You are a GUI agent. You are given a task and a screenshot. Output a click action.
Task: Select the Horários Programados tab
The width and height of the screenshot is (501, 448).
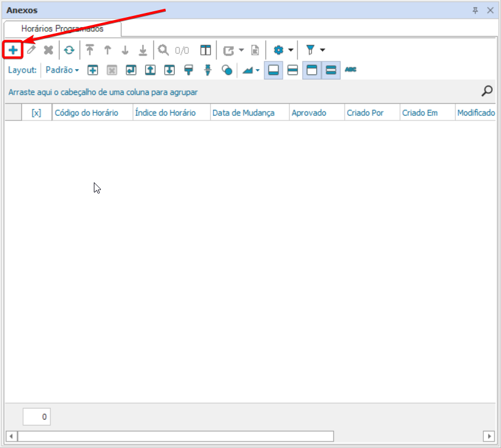click(63, 29)
